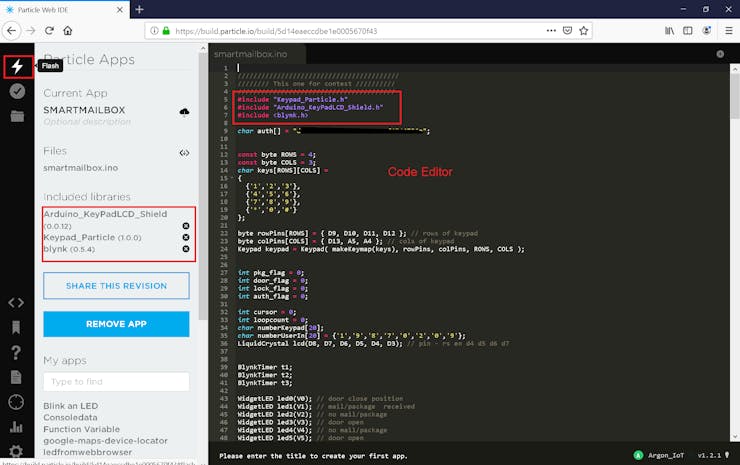Click the add-file circle icon in the editor tab bar
Image resolution: width=740 pixels, height=465 pixels.
pyautogui.click(x=720, y=54)
